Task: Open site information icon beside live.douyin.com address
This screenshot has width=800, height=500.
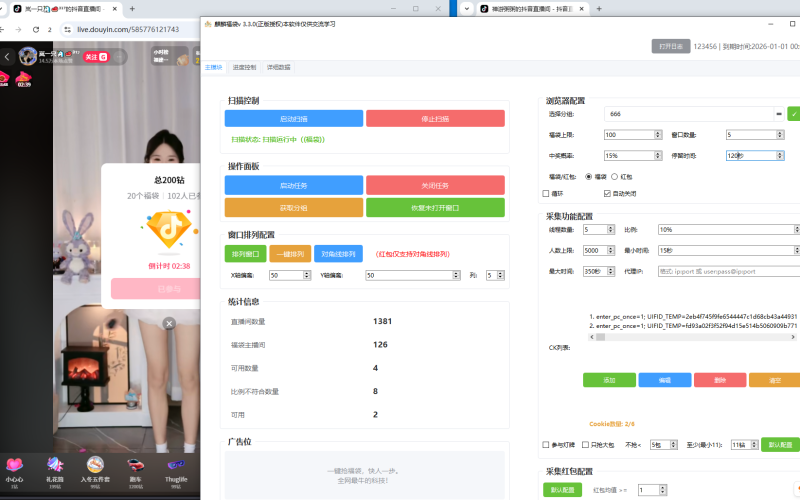Action: 67,30
